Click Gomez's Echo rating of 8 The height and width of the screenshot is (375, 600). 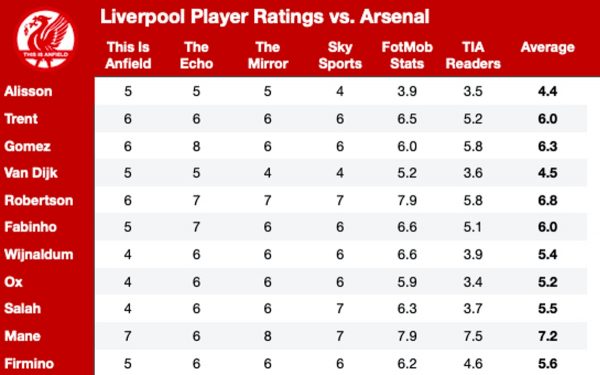[196, 146]
